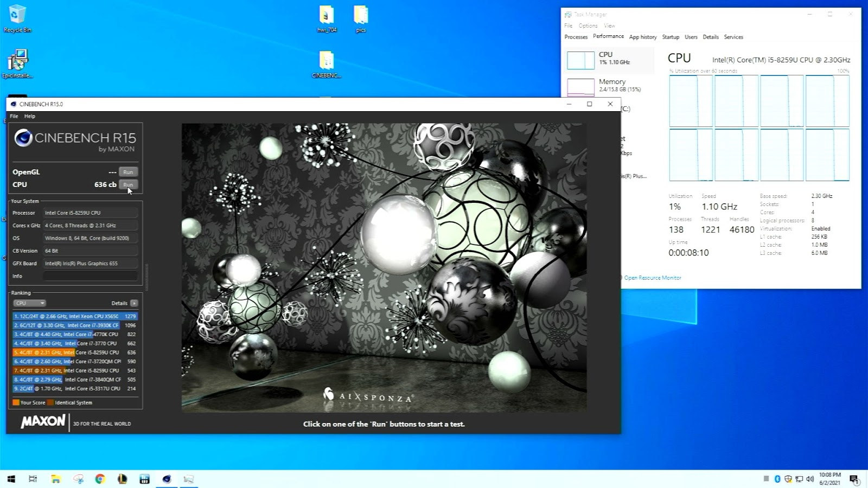Image resolution: width=868 pixels, height=488 pixels.
Task: Select ranking row 4 Intel Core i7-3770
Action: (x=75, y=343)
